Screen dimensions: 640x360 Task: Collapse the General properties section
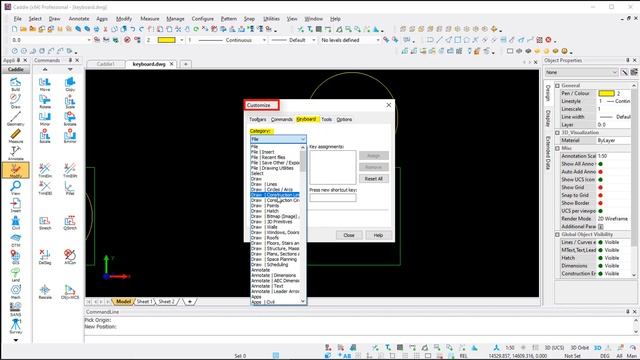[x=557, y=86]
